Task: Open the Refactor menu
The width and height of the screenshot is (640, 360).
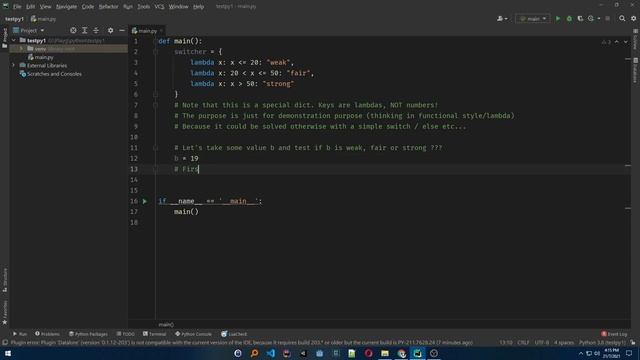Action: 108,7
